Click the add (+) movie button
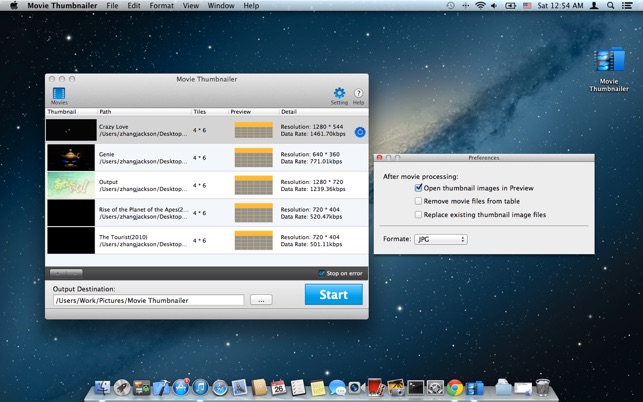643x402 pixels. pyautogui.click(x=58, y=273)
